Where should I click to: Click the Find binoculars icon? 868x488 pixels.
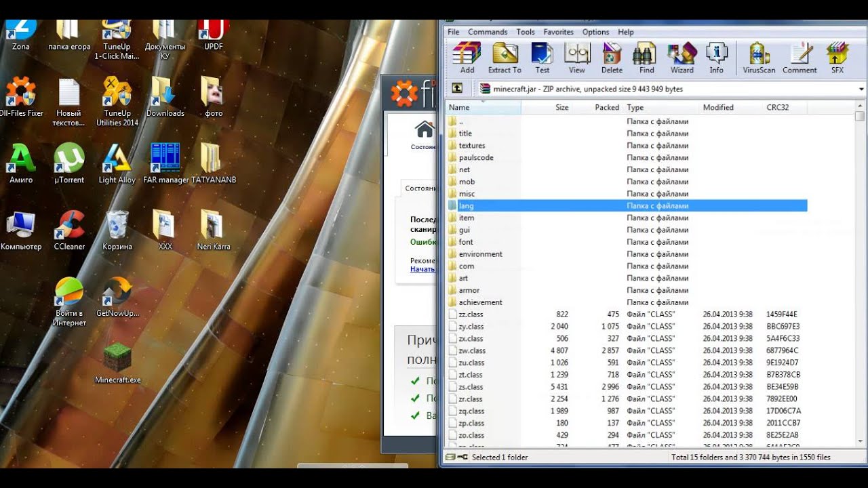[x=647, y=58]
